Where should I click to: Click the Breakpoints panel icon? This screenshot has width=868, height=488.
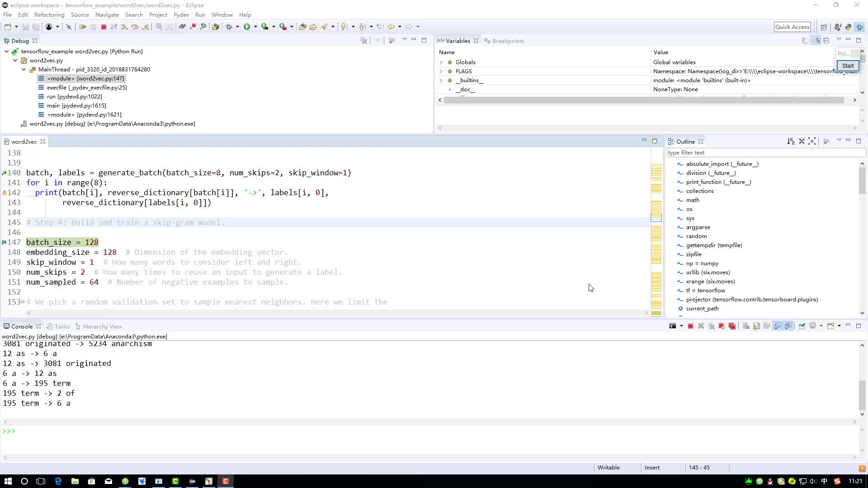click(x=488, y=41)
